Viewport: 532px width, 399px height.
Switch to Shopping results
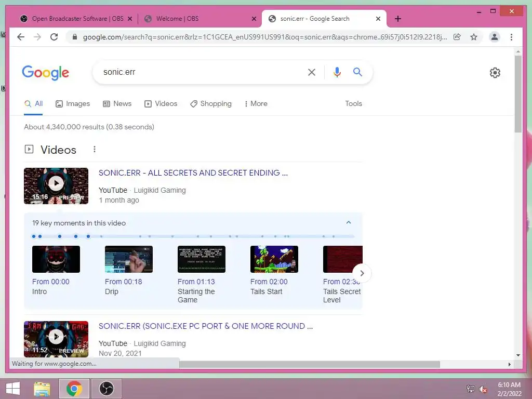pos(211,104)
